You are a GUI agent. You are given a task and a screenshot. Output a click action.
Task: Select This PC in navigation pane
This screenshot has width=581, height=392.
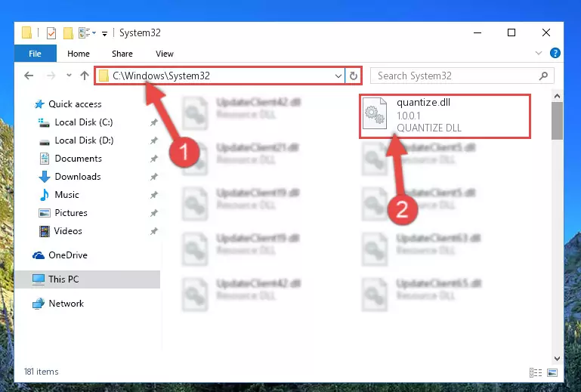(x=88, y=279)
